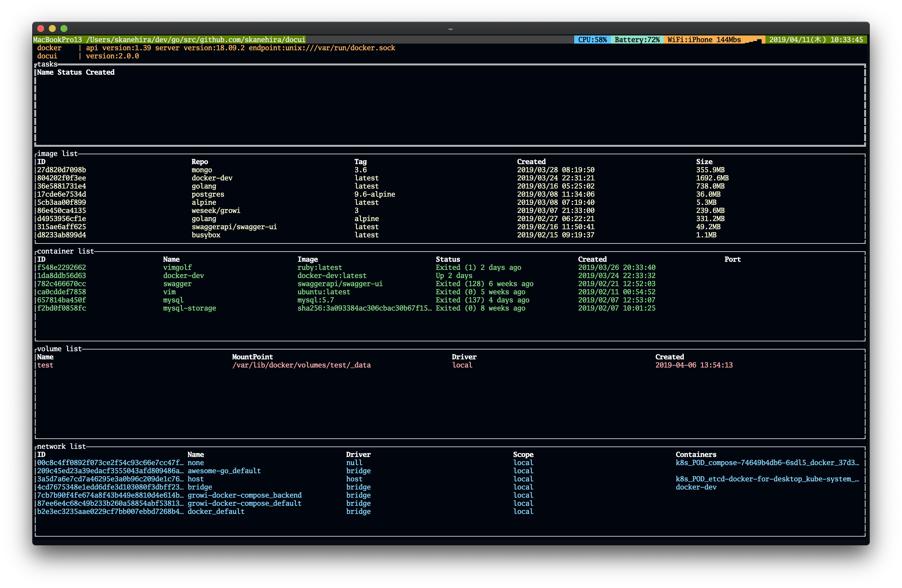This screenshot has width=902, height=588.
Task: Focus the image list panel title
Action: 57,153
